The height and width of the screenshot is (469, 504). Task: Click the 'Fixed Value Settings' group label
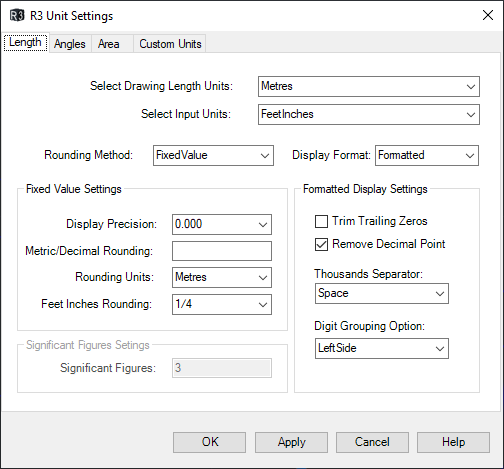[74, 189]
